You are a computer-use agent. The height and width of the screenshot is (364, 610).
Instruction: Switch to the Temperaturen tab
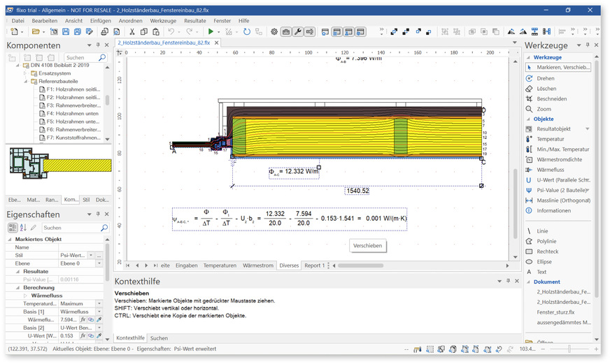pos(220,265)
